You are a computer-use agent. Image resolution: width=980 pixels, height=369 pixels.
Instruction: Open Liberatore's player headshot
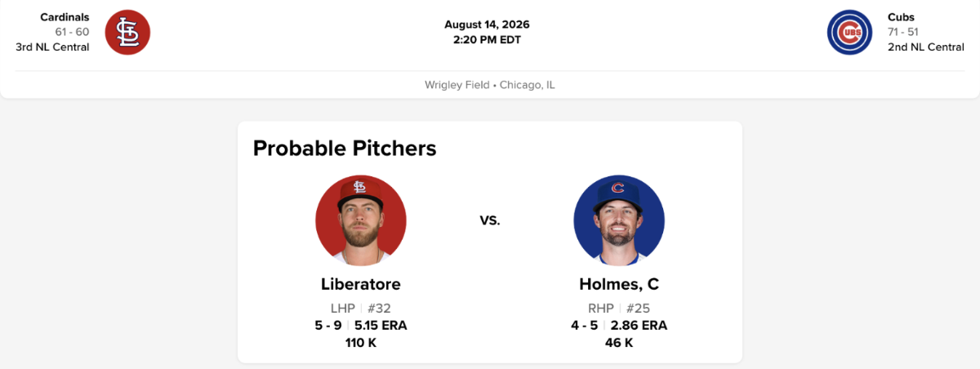[361, 220]
